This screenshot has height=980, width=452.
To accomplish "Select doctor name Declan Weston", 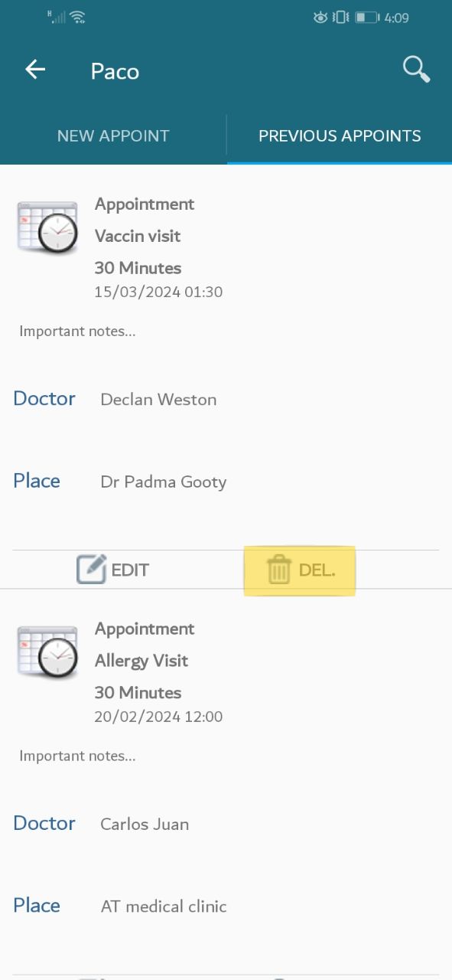I will (x=158, y=400).
